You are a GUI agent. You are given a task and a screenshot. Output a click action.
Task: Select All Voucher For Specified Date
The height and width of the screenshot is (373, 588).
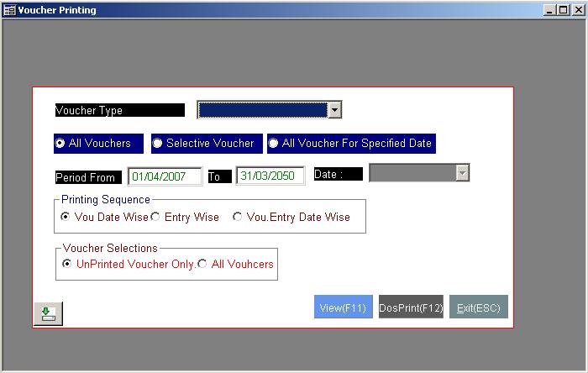(274, 144)
